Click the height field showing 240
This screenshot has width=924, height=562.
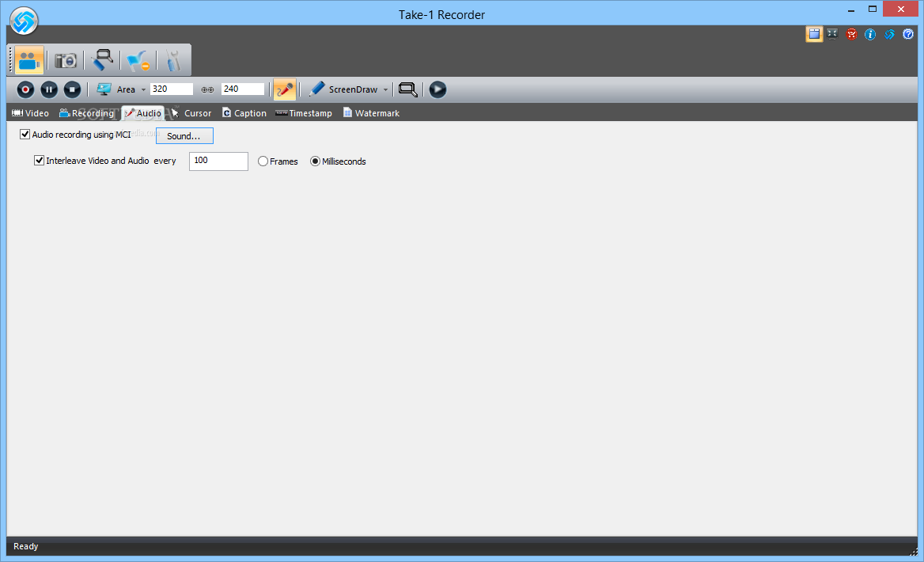pyautogui.click(x=243, y=89)
